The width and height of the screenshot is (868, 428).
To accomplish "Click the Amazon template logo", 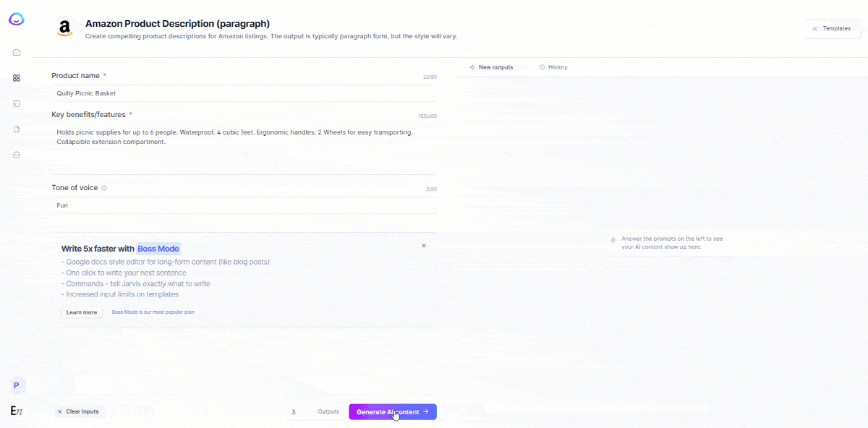I will coord(65,28).
